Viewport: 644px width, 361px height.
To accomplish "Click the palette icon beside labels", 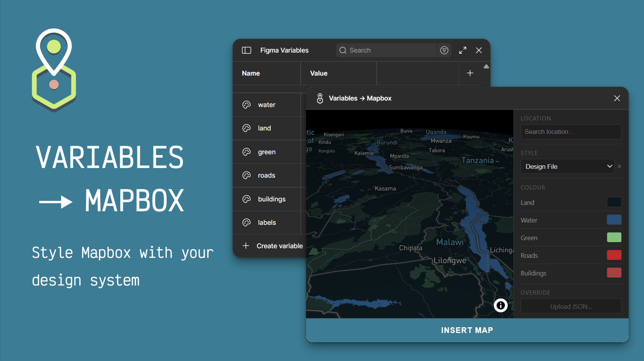I will point(247,223).
